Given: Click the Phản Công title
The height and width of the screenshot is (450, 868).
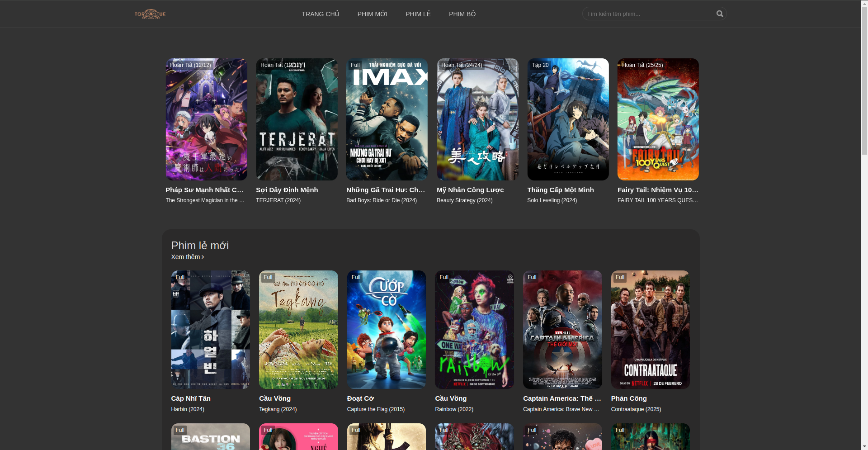Looking at the screenshot, I should pyautogui.click(x=629, y=398).
